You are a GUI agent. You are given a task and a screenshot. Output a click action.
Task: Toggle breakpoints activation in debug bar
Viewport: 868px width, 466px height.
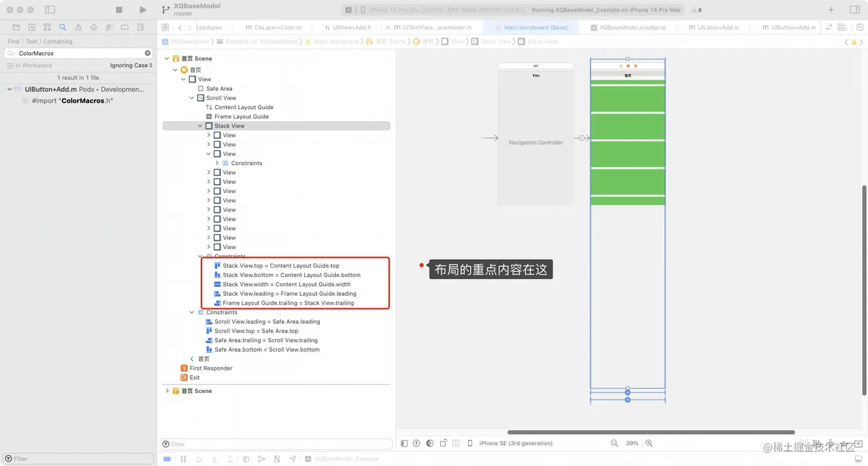[167, 459]
